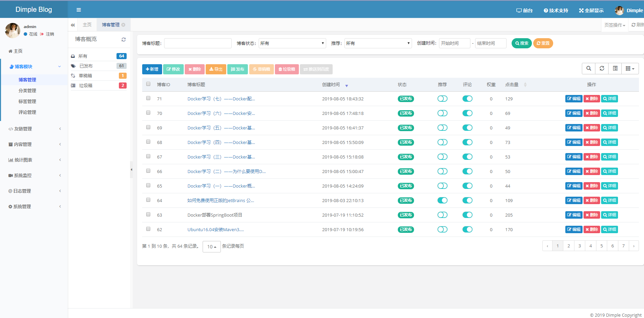Go to next page arrow
The width and height of the screenshot is (644, 318).
click(634, 246)
